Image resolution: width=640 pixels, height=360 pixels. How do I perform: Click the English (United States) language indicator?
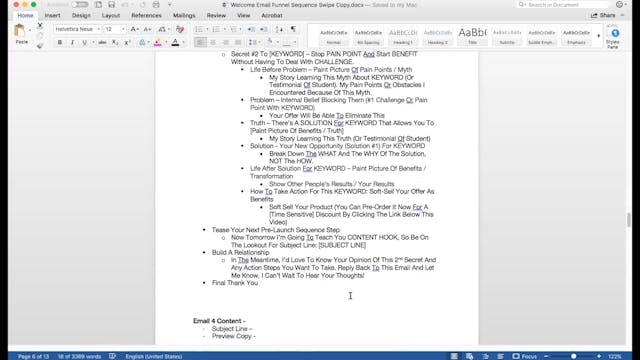tap(153, 356)
